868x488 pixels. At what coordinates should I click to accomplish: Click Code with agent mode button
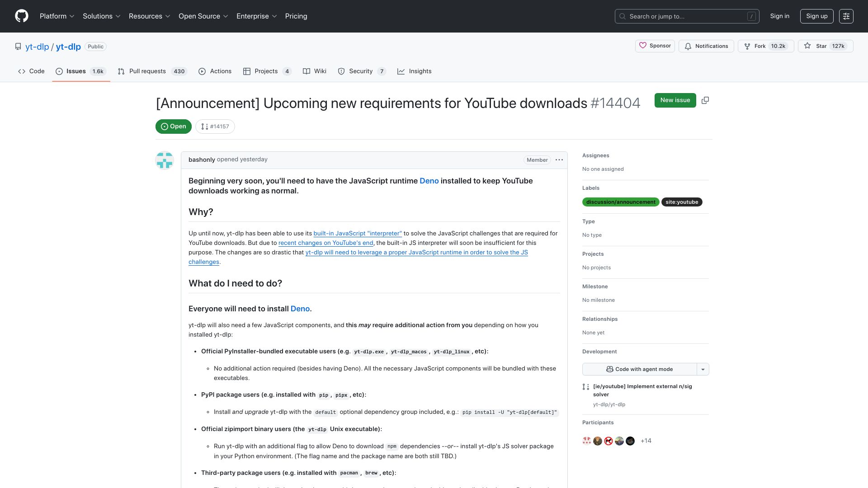pyautogui.click(x=639, y=369)
